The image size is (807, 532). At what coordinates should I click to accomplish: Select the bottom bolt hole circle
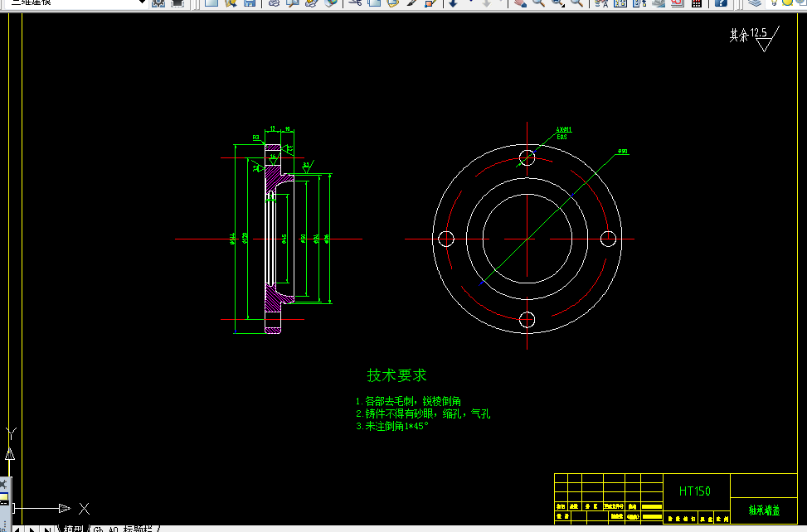pyautogui.click(x=527, y=320)
